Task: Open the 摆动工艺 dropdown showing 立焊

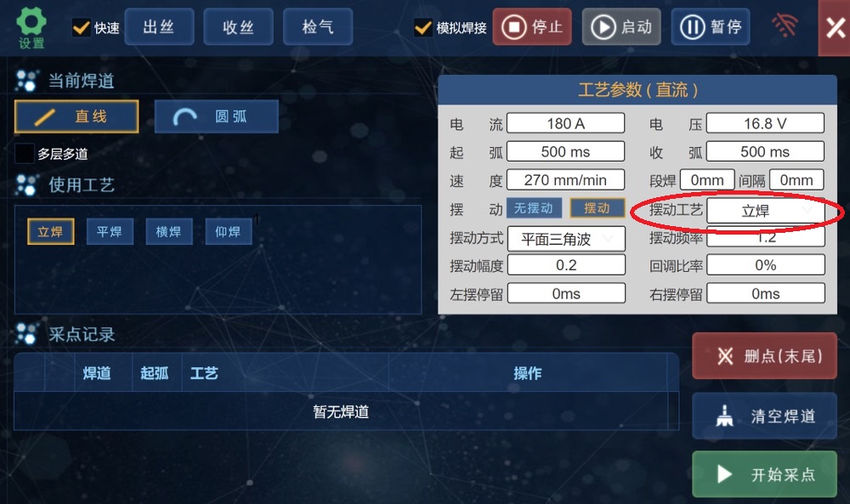Action: point(766,211)
